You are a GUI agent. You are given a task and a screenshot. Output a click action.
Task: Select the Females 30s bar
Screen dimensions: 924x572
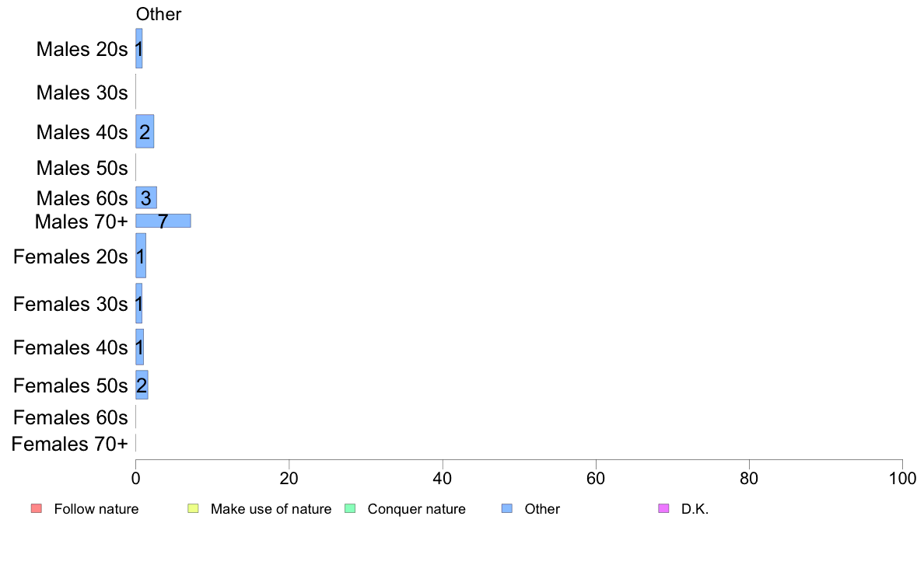pyautogui.click(x=139, y=303)
